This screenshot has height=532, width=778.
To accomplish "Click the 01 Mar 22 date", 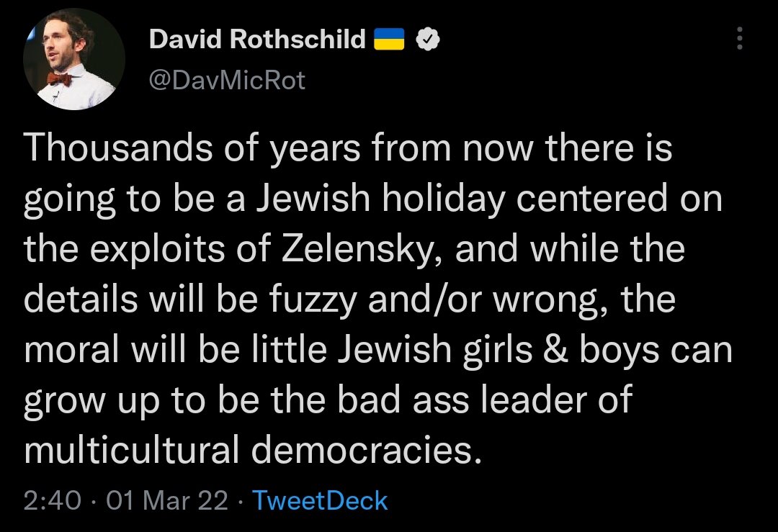I will [x=166, y=500].
